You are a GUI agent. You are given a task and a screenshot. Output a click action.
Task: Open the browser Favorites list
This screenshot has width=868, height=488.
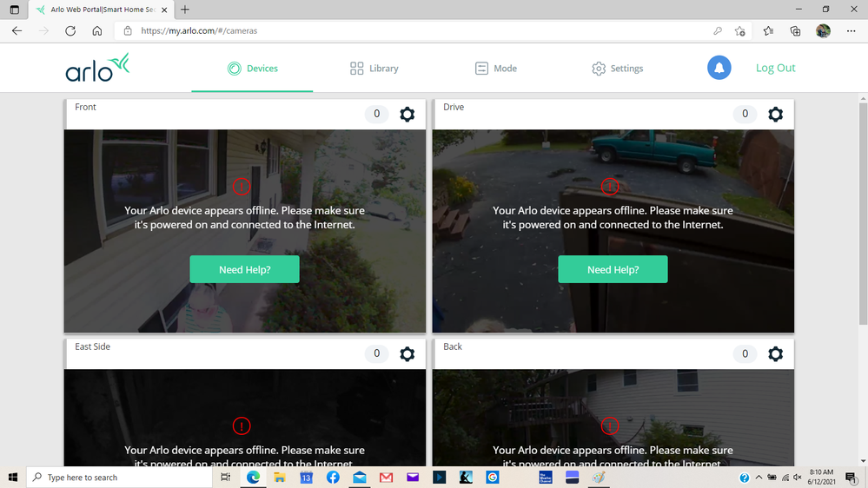[x=768, y=31]
